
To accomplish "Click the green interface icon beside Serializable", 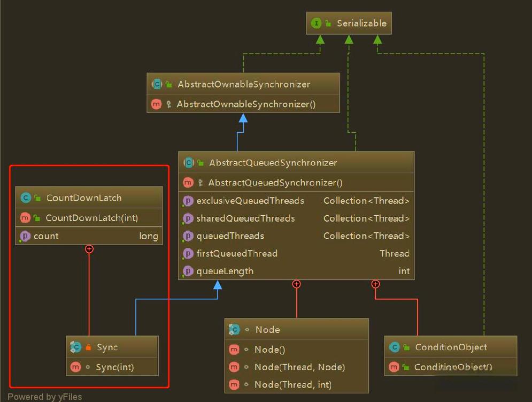I will tap(316, 23).
